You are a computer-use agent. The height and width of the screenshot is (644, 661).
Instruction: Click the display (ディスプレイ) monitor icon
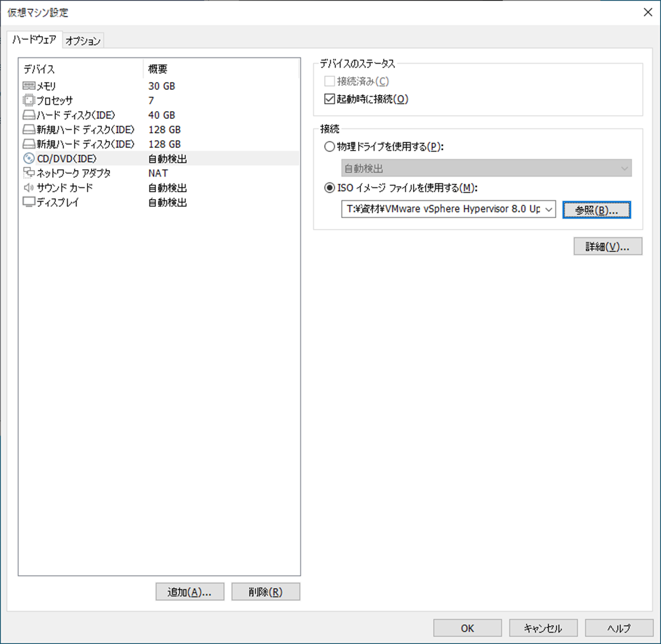coord(29,202)
